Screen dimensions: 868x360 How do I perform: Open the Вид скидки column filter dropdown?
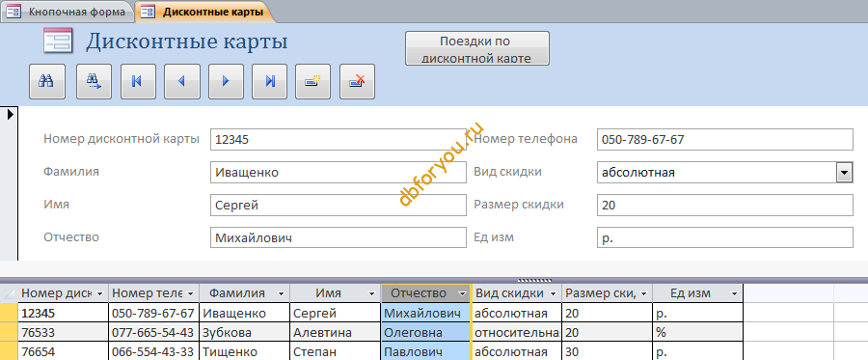[553, 293]
